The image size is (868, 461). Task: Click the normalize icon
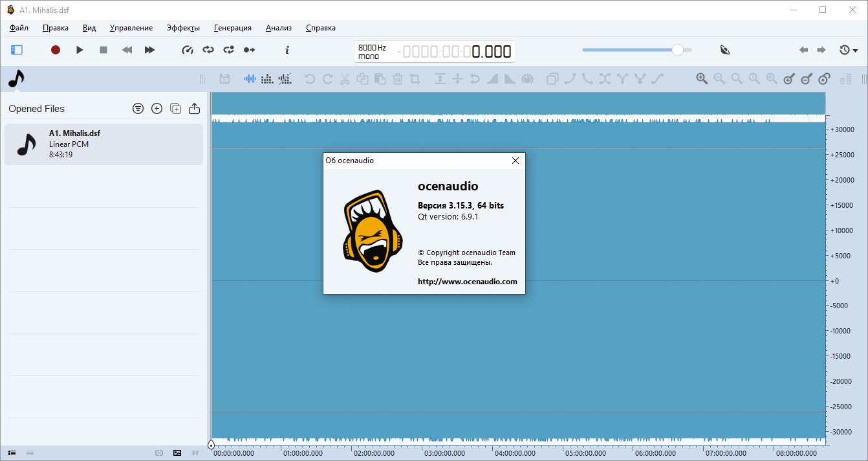(440, 79)
